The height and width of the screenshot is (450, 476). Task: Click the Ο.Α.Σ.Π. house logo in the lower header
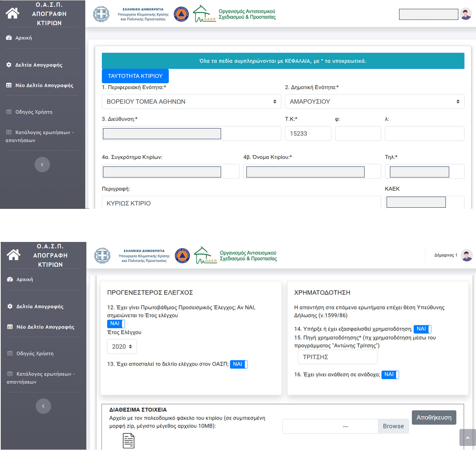point(205,255)
